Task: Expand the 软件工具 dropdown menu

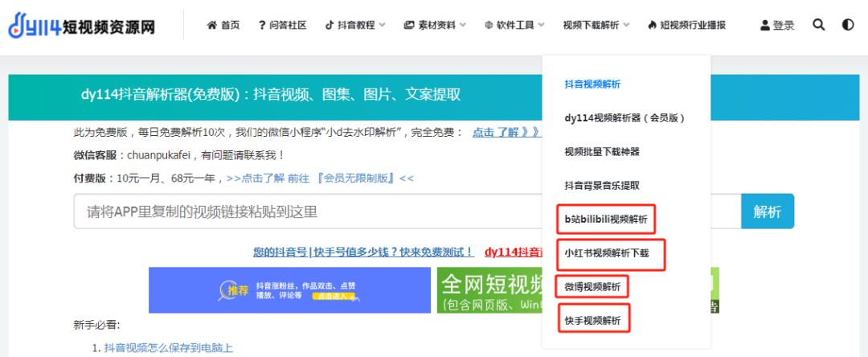Action: pos(515,25)
